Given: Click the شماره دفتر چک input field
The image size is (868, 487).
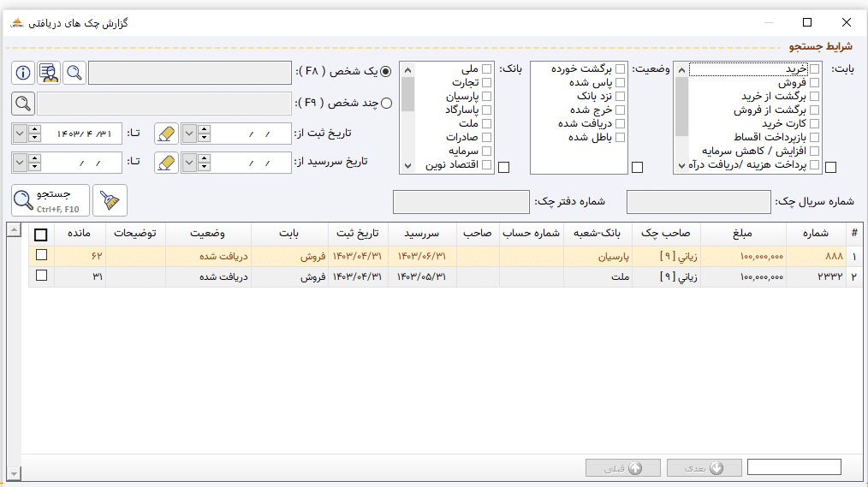Looking at the screenshot, I should click(461, 202).
